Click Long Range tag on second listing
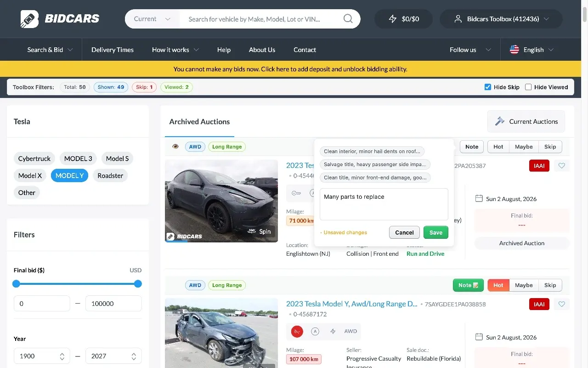This screenshot has width=588, height=368. [227, 285]
